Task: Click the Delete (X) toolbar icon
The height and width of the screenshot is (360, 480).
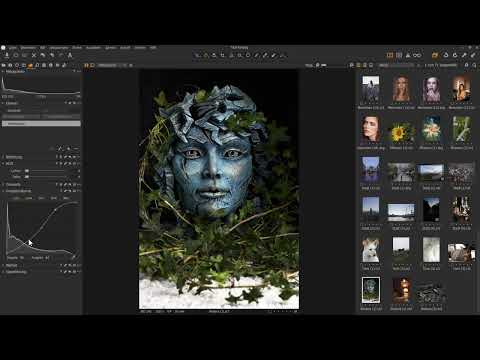Action: click(x=34, y=55)
